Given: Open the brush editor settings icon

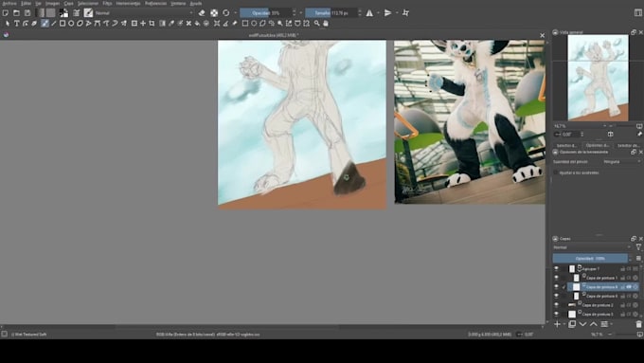Looking at the screenshot, I should pos(77,13).
